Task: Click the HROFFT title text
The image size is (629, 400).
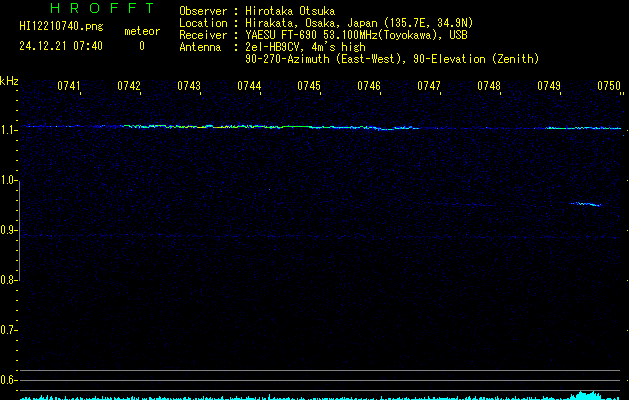Action: [102, 8]
